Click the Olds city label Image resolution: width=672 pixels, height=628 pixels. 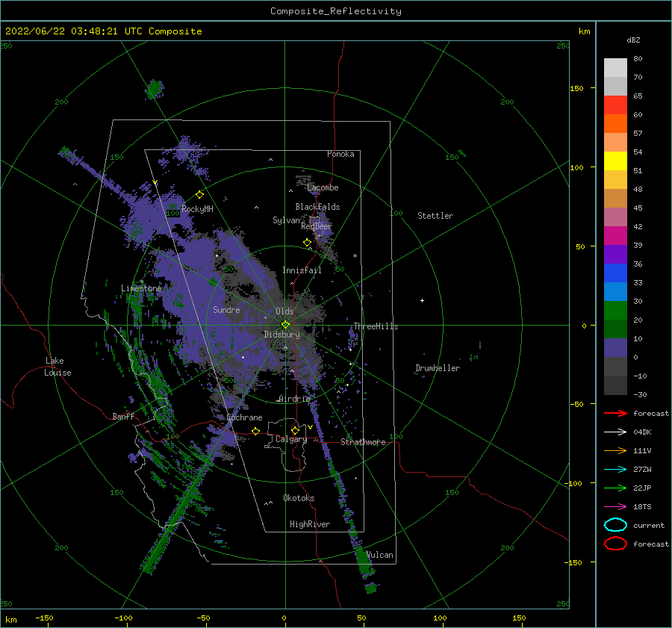284,311
